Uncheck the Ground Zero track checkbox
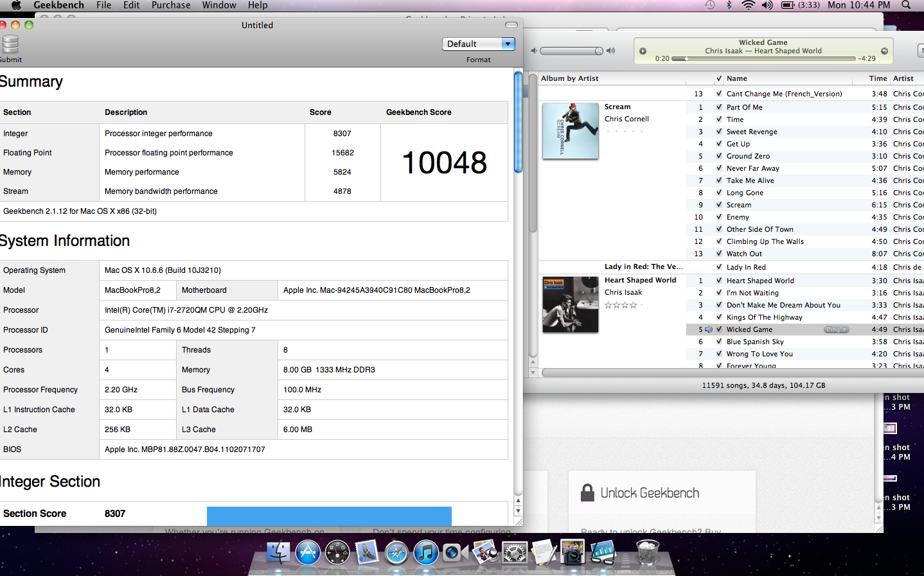The width and height of the screenshot is (924, 576). tap(719, 156)
